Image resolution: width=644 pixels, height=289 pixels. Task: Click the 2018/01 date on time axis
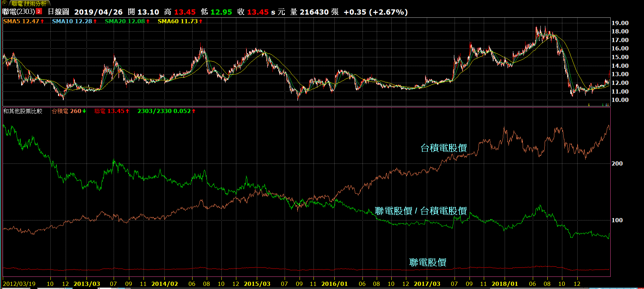pyautogui.click(x=505, y=284)
